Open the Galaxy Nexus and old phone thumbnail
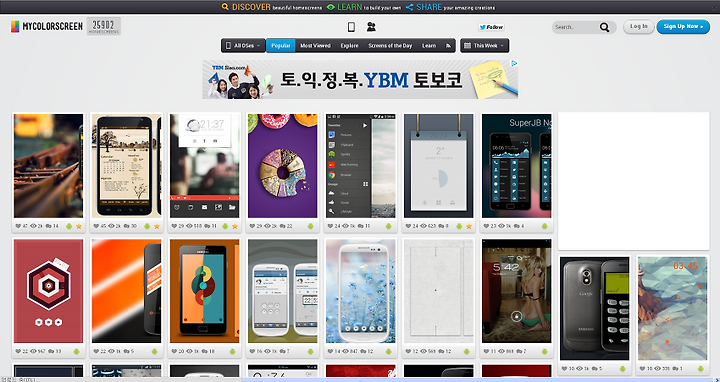Viewport: 720px width, 382px height. 595,308
